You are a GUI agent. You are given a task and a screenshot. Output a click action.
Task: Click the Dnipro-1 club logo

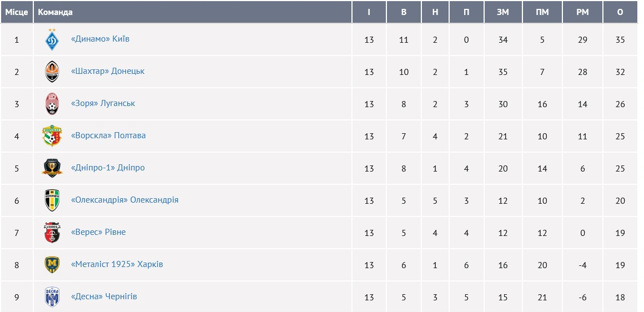coord(52,168)
